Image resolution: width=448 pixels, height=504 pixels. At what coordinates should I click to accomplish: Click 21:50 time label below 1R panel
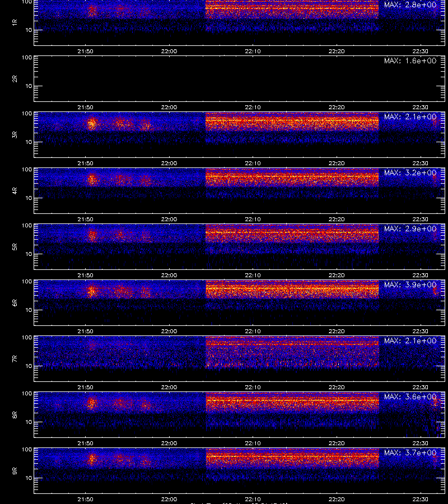(x=85, y=52)
